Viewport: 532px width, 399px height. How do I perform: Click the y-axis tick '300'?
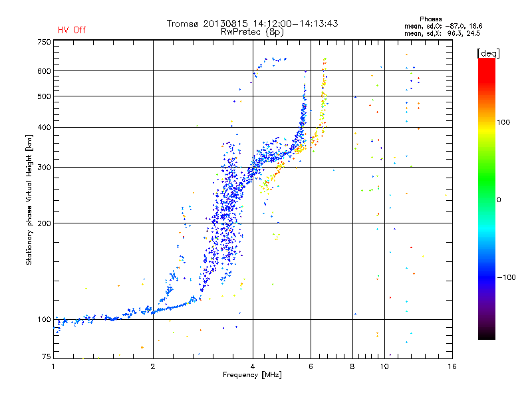point(44,167)
